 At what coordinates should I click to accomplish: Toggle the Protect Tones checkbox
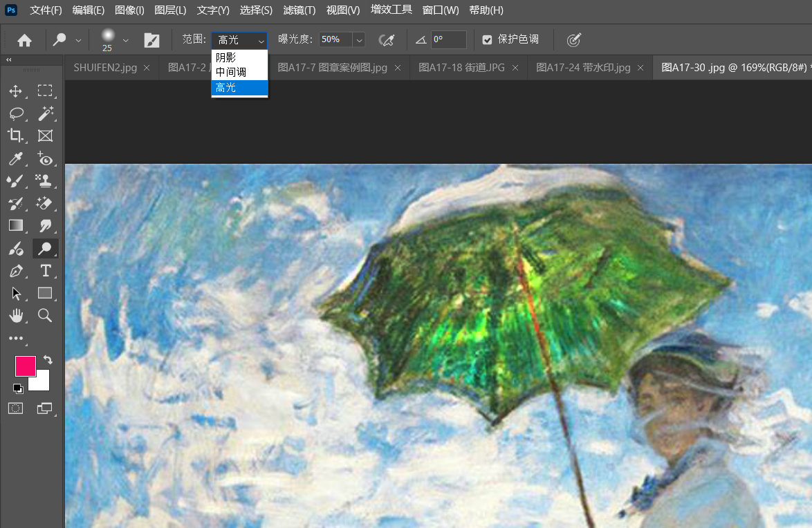click(488, 40)
